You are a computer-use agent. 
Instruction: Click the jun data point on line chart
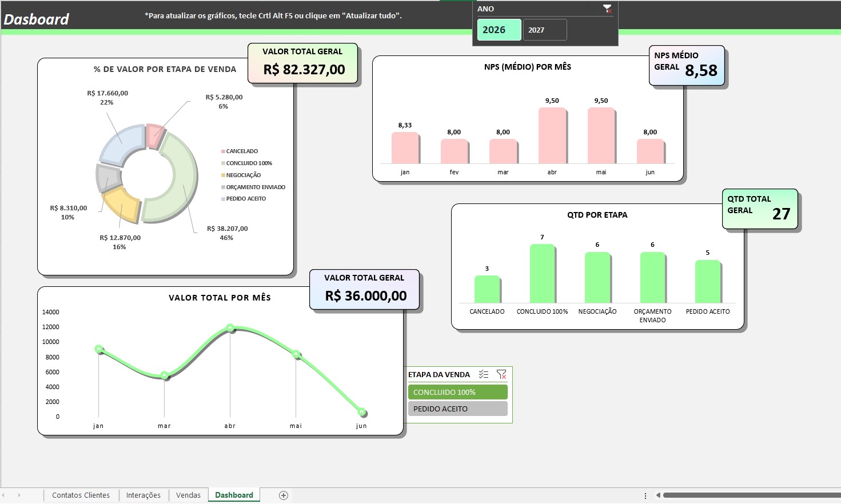click(361, 411)
